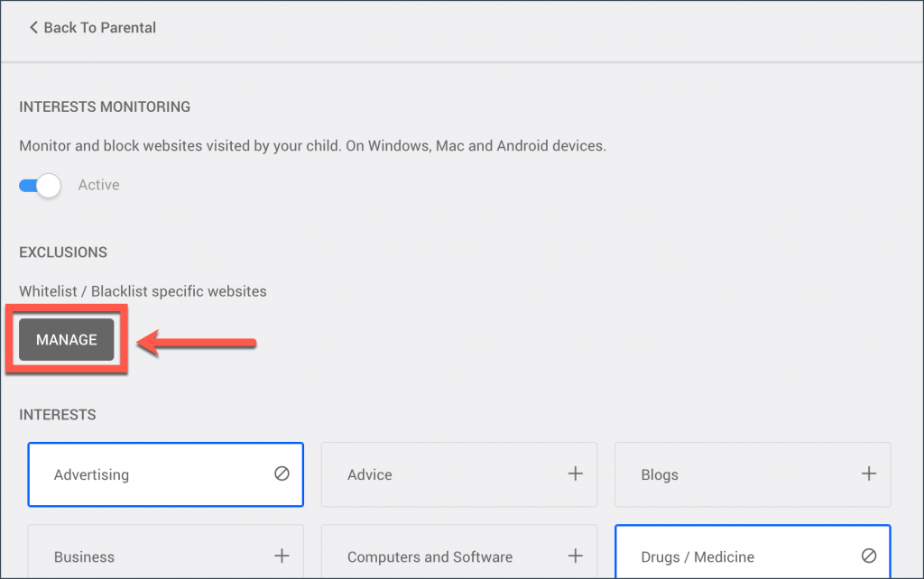
Task: Open the MANAGE exclusions button
Action: (67, 339)
